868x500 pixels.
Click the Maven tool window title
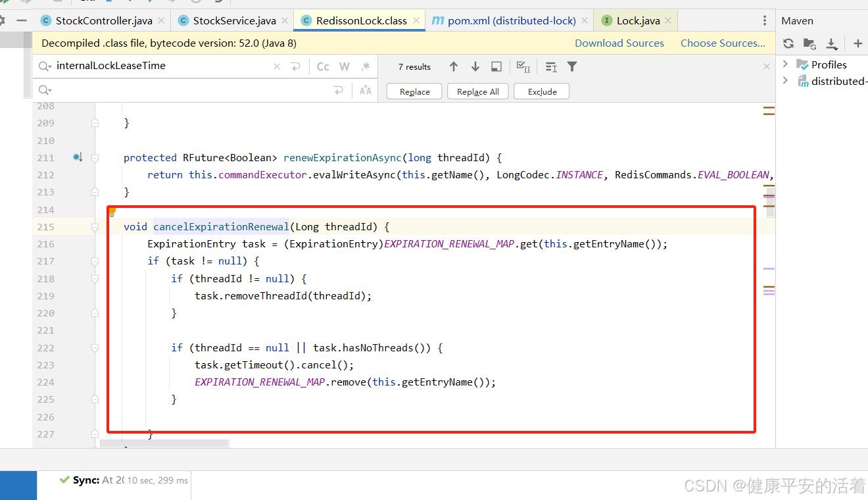(x=797, y=21)
